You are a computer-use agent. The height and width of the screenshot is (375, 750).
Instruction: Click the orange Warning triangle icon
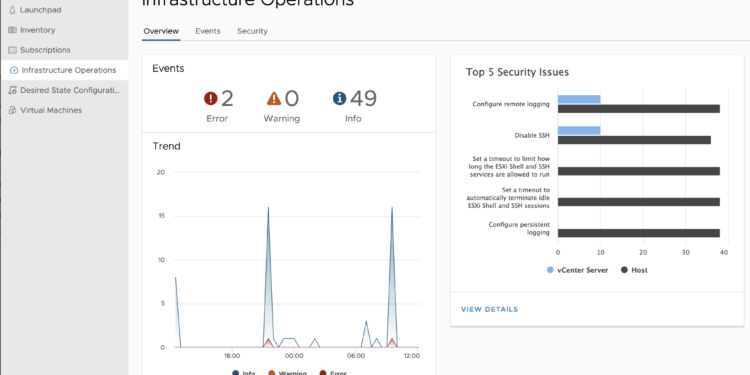pos(274,99)
